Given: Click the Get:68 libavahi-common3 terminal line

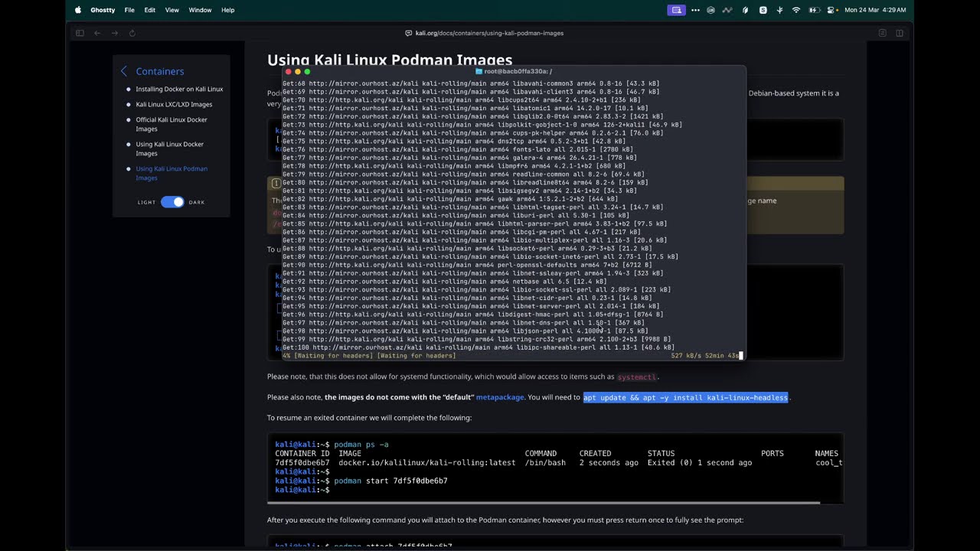Looking at the screenshot, I should 471,83.
